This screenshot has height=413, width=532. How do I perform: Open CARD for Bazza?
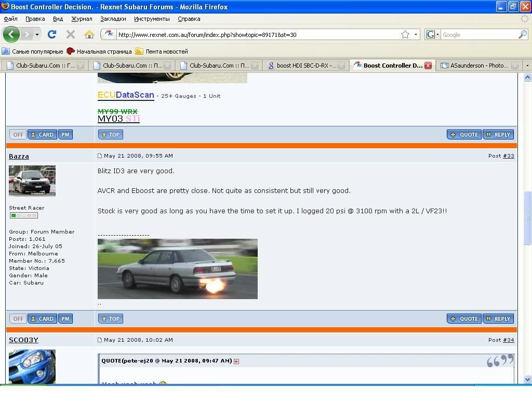pos(42,319)
